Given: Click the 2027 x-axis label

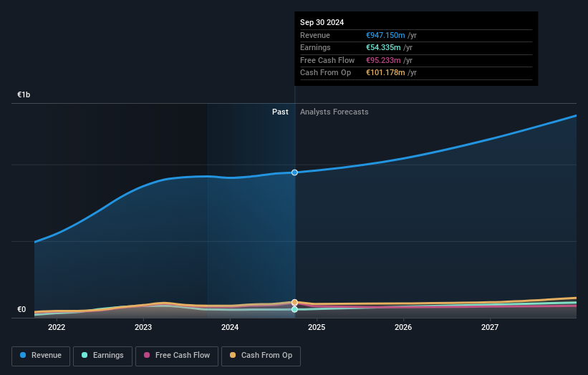Looking at the screenshot, I should click(x=490, y=328).
